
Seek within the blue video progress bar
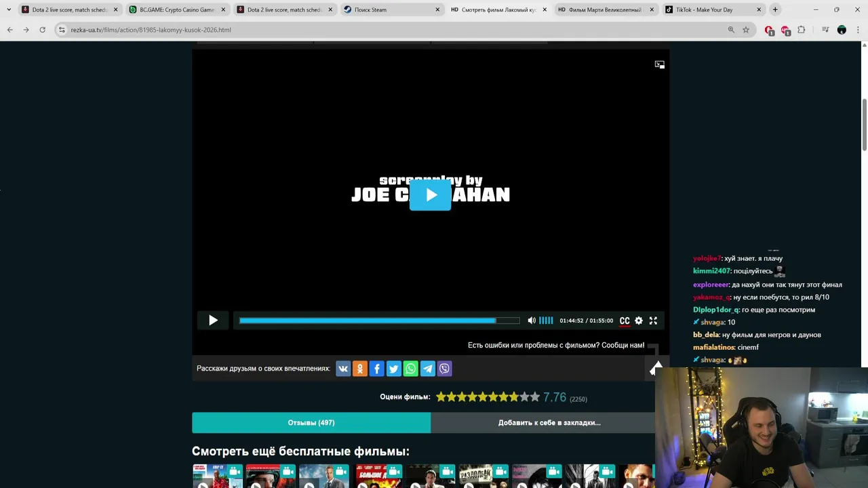(x=379, y=321)
